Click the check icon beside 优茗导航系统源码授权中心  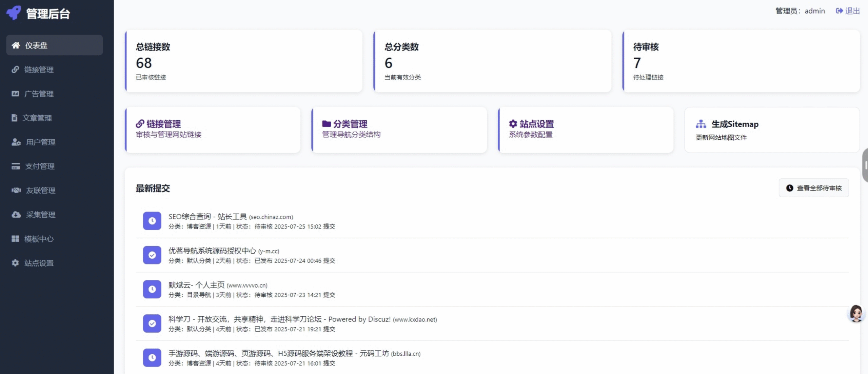coord(152,255)
